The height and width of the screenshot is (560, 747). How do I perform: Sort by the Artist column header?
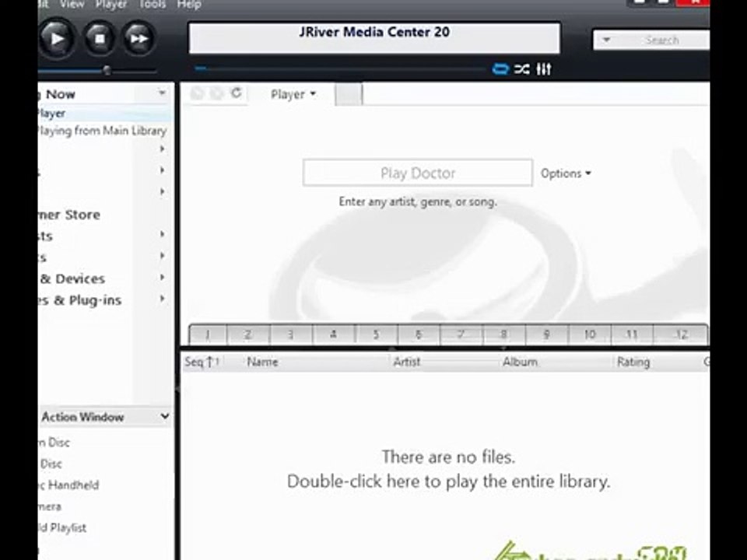coord(406,362)
